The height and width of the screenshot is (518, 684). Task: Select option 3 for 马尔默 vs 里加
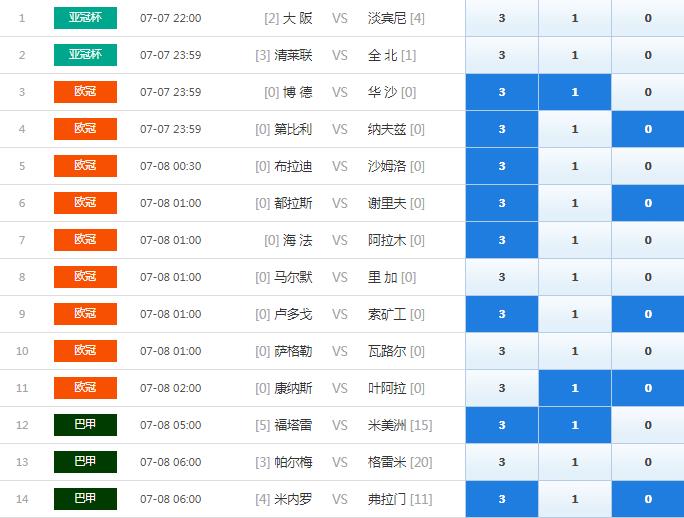coord(502,277)
